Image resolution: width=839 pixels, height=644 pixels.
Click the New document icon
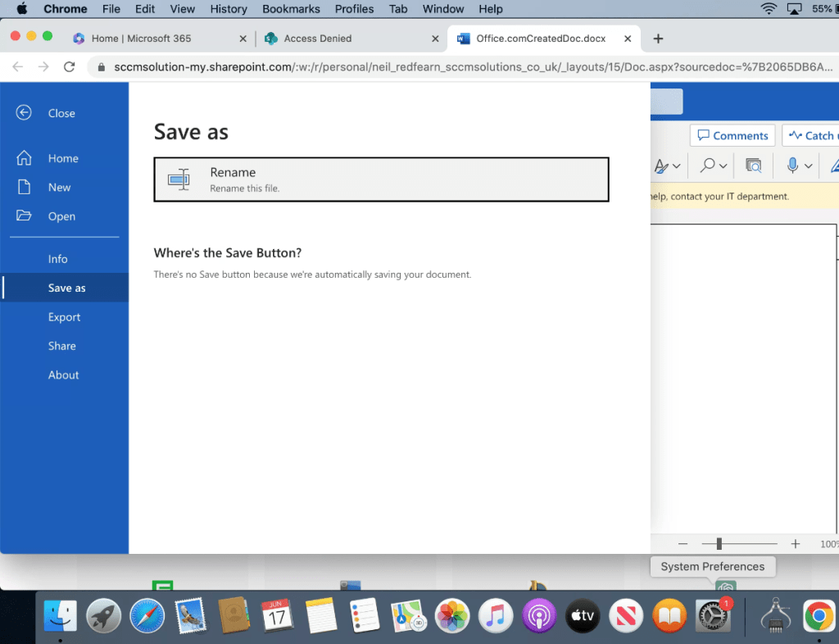pos(25,187)
